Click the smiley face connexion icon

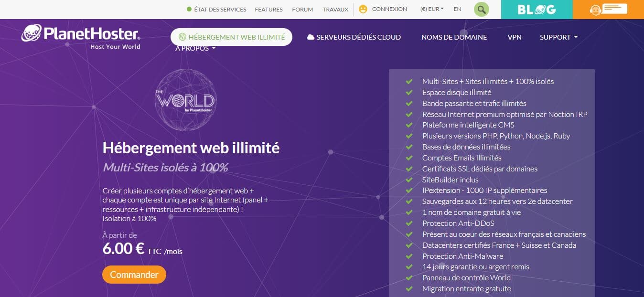pos(363,9)
